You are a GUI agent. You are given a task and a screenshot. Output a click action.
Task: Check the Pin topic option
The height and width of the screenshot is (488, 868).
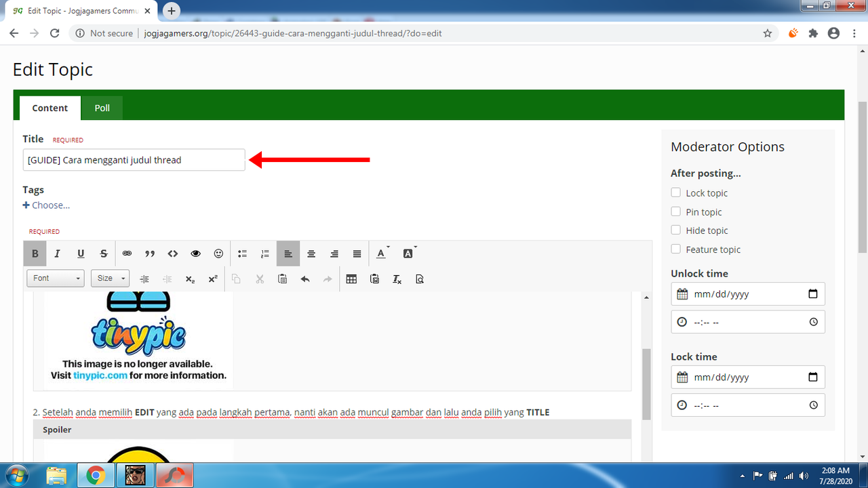[675, 211]
